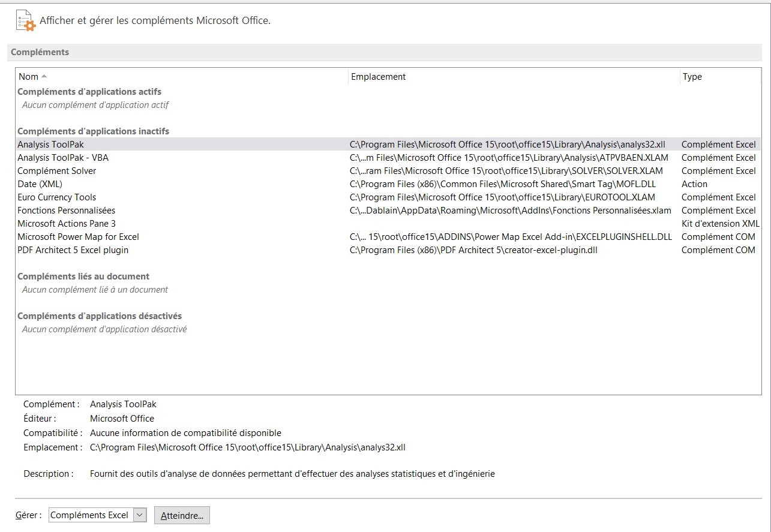Click the 'Compléments d'applications inactifs' group heading
The width and height of the screenshot is (771, 532).
coord(94,131)
